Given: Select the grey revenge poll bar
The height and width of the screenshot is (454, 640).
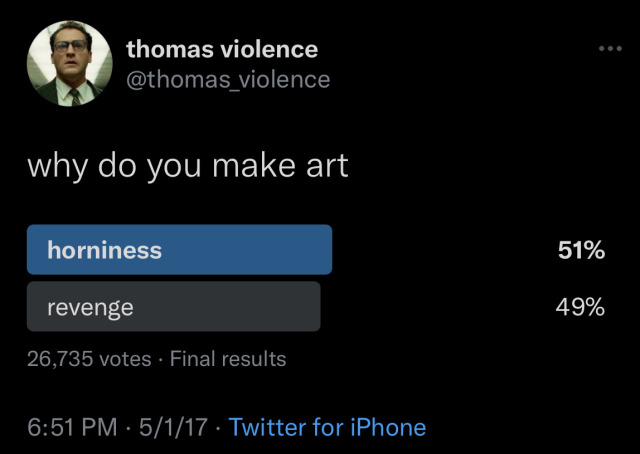Looking at the screenshot, I should (x=174, y=307).
